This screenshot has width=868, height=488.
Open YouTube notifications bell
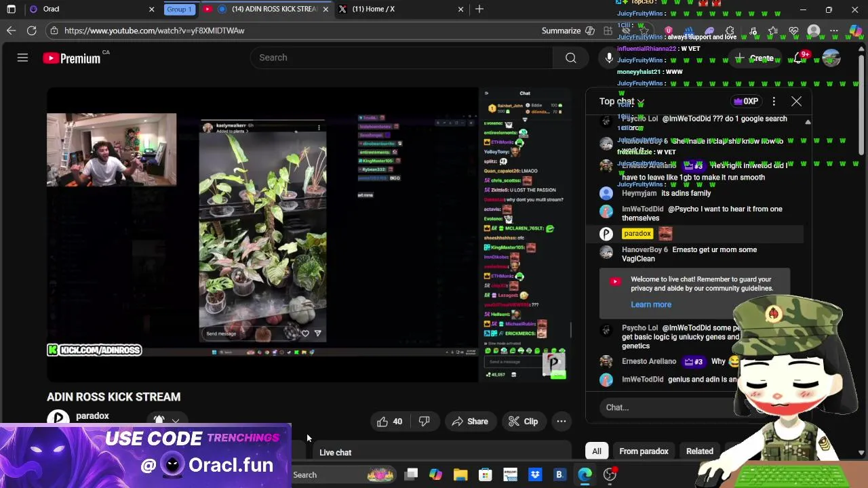pos(799,58)
